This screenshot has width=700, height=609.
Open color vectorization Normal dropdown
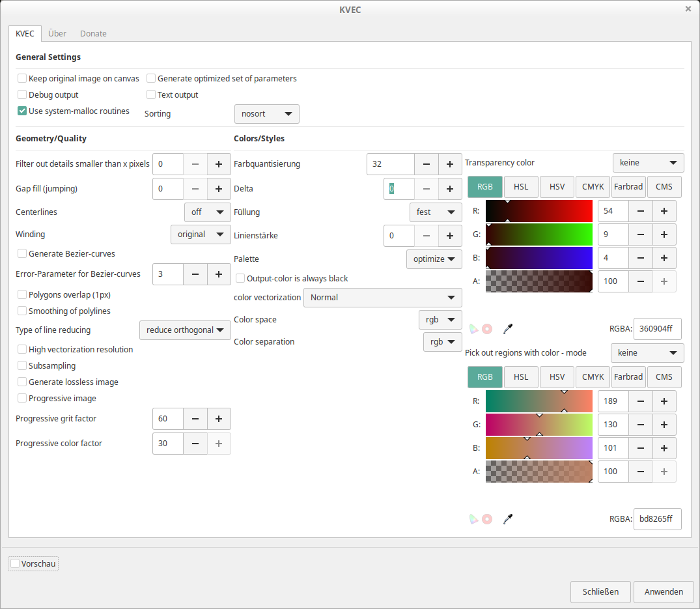click(383, 298)
